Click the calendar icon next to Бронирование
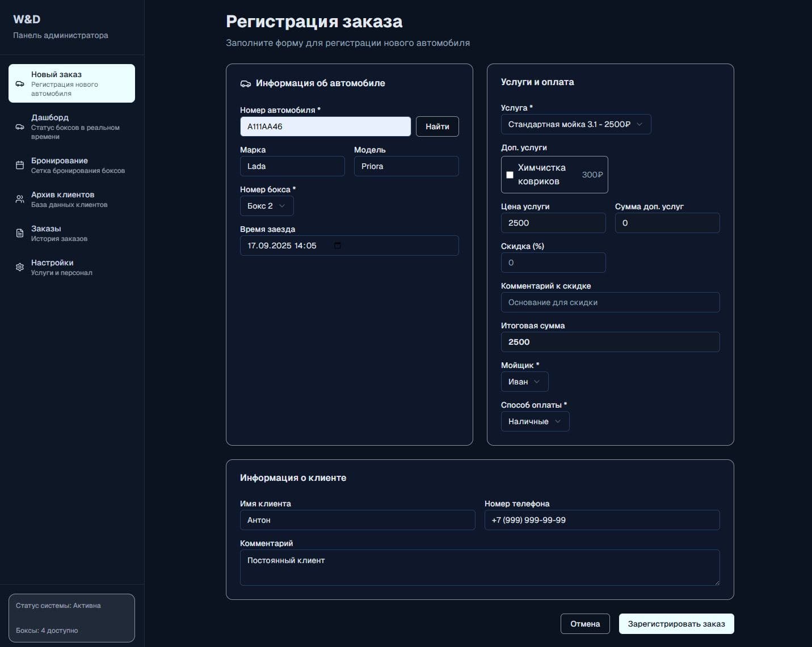This screenshot has width=812, height=647. click(x=20, y=166)
